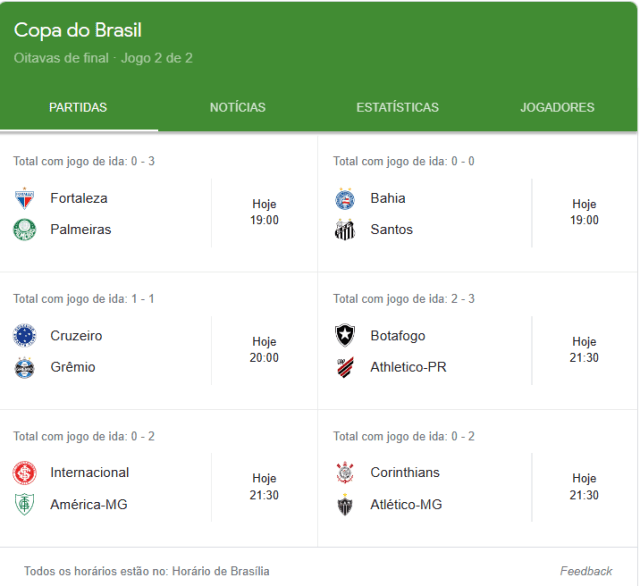This screenshot has width=640, height=586.
Task: Click the Internacional team crest
Action: coord(24,473)
